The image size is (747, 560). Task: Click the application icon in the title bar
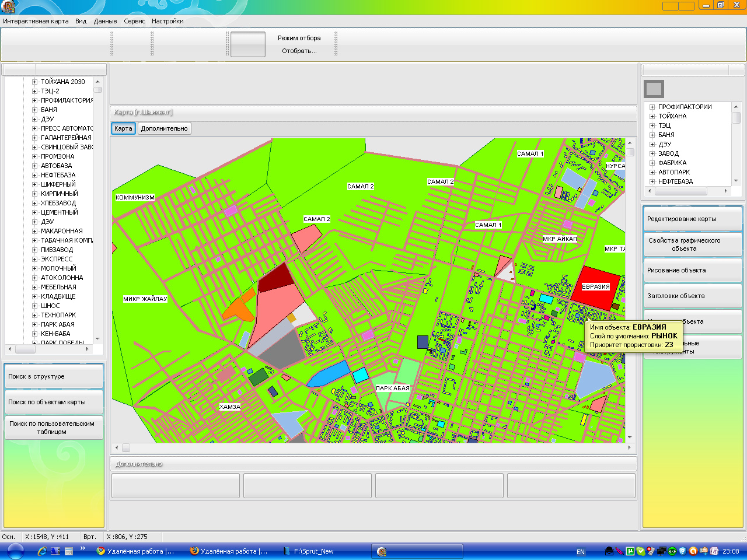pos(8,7)
